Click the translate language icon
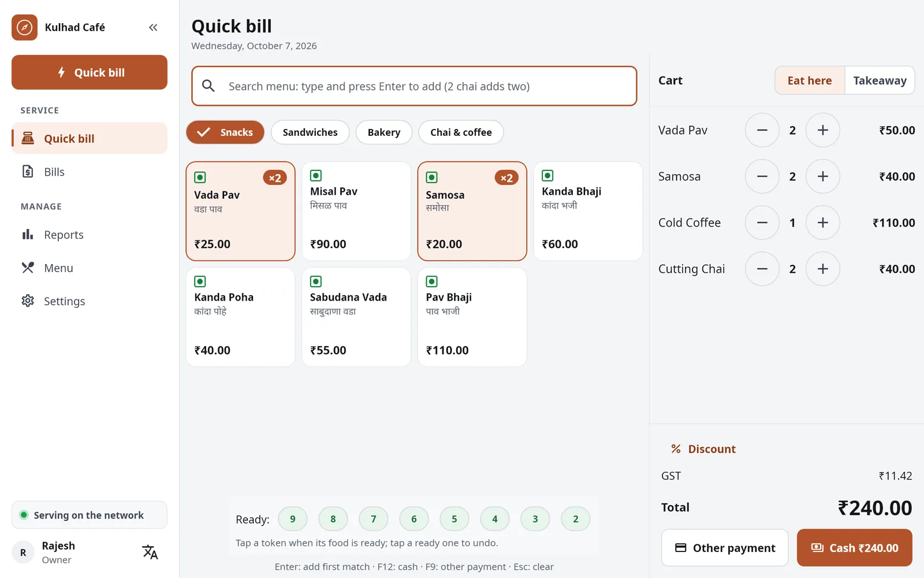The image size is (924, 578). click(x=150, y=552)
